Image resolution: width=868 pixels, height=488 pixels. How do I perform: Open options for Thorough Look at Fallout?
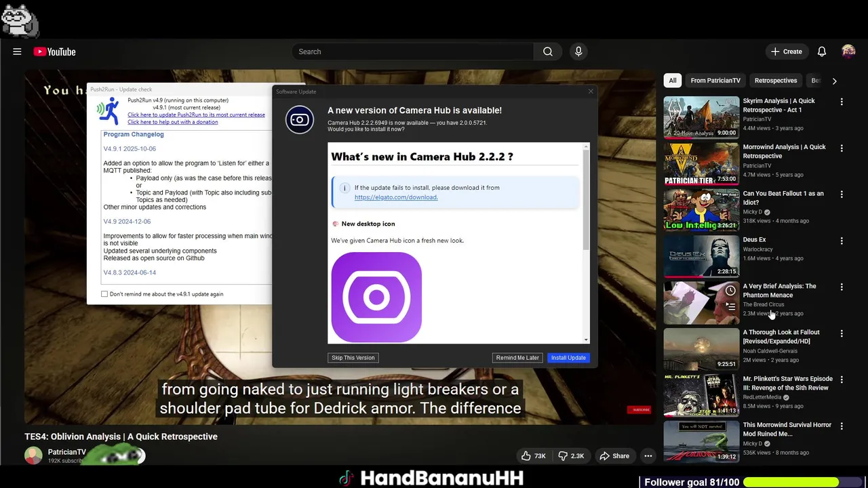(x=842, y=333)
